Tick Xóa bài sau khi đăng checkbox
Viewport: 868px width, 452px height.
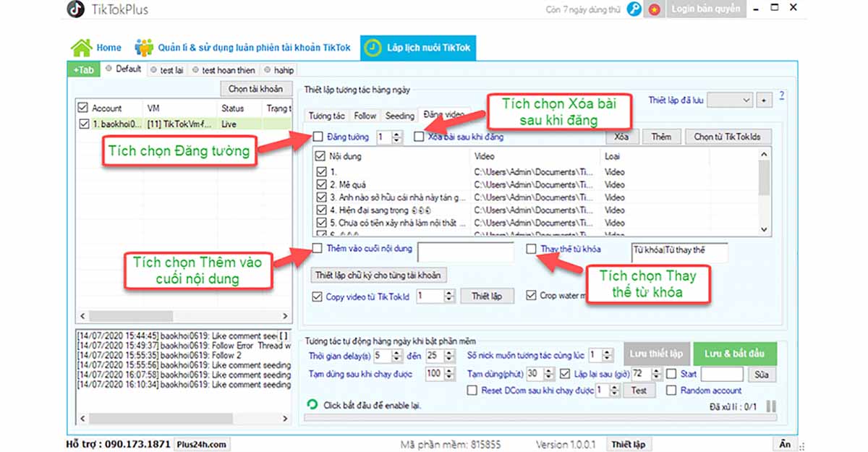click(x=419, y=137)
